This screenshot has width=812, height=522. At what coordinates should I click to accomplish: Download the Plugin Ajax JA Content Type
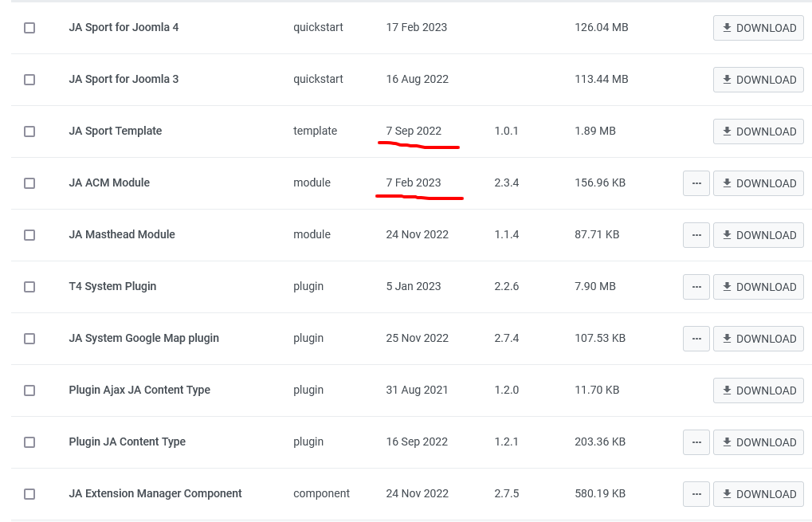pos(758,391)
